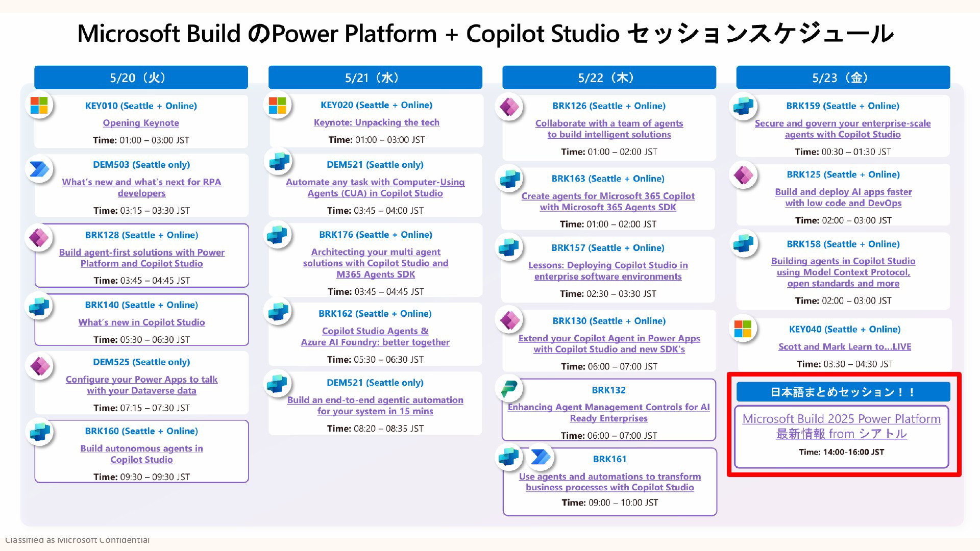Click Copilot Studio icon beside Computer-Using Agents session
980x551 pixels.
(x=279, y=162)
